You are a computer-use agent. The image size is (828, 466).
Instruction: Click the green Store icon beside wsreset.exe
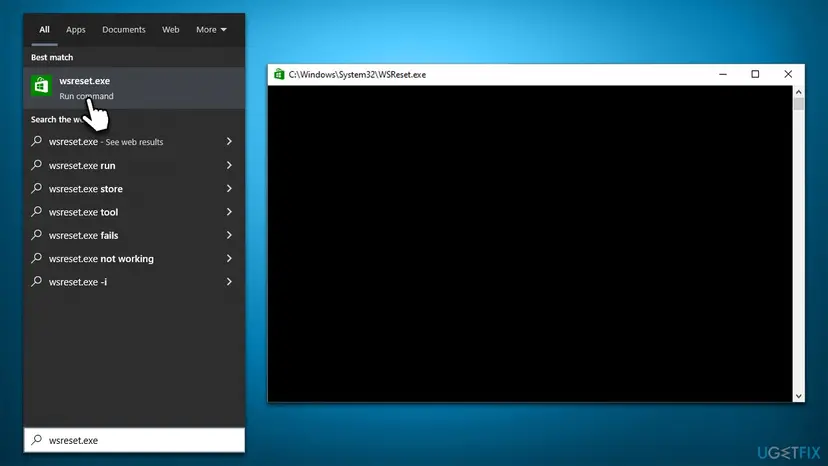coord(41,86)
